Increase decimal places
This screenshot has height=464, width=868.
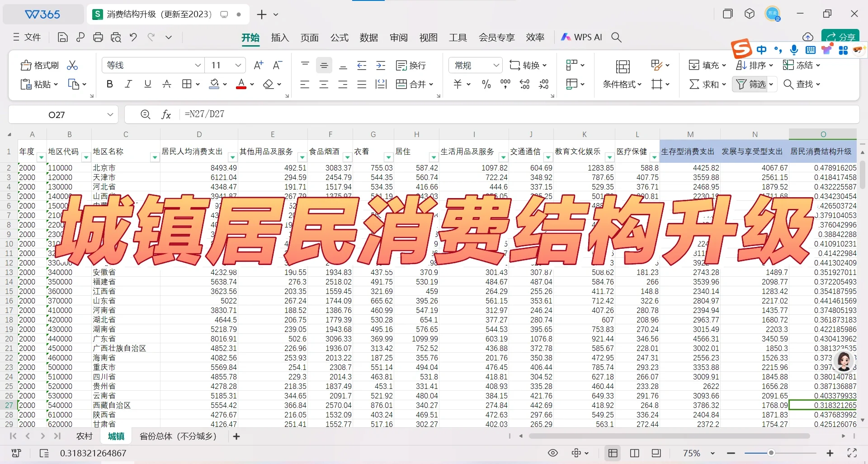click(x=524, y=84)
